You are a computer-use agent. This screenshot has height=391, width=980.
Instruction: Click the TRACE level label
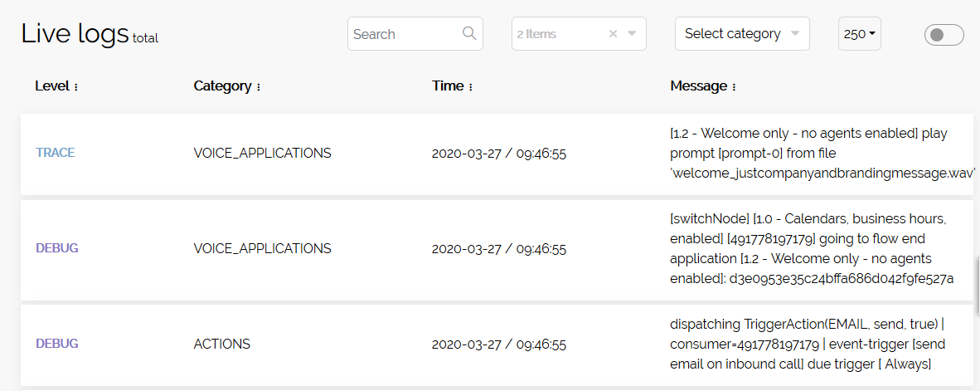click(55, 153)
